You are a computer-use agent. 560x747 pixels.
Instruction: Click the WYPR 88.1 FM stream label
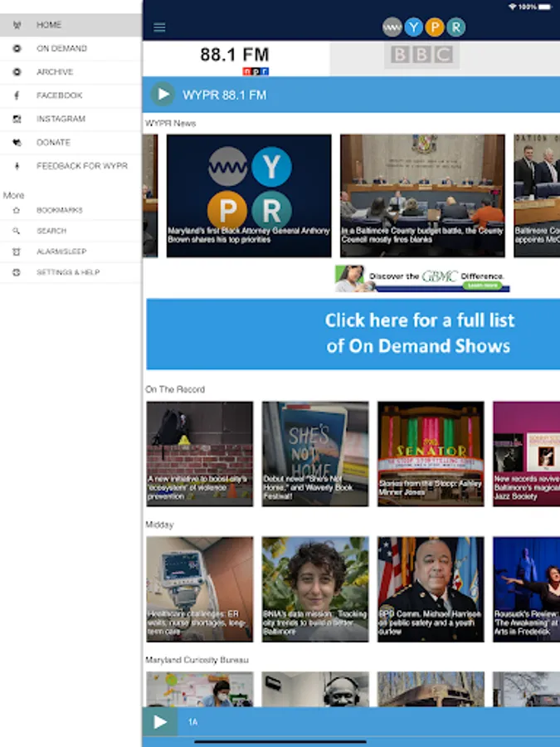click(x=224, y=95)
